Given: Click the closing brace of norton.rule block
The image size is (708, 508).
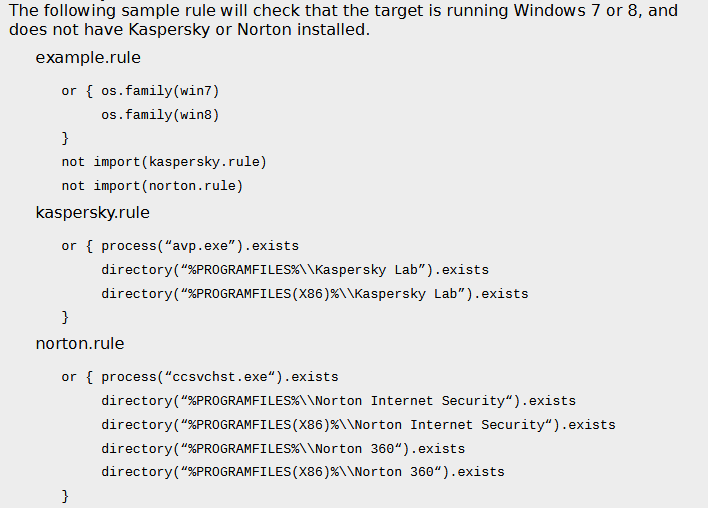Looking at the screenshot, I should tap(65, 496).
